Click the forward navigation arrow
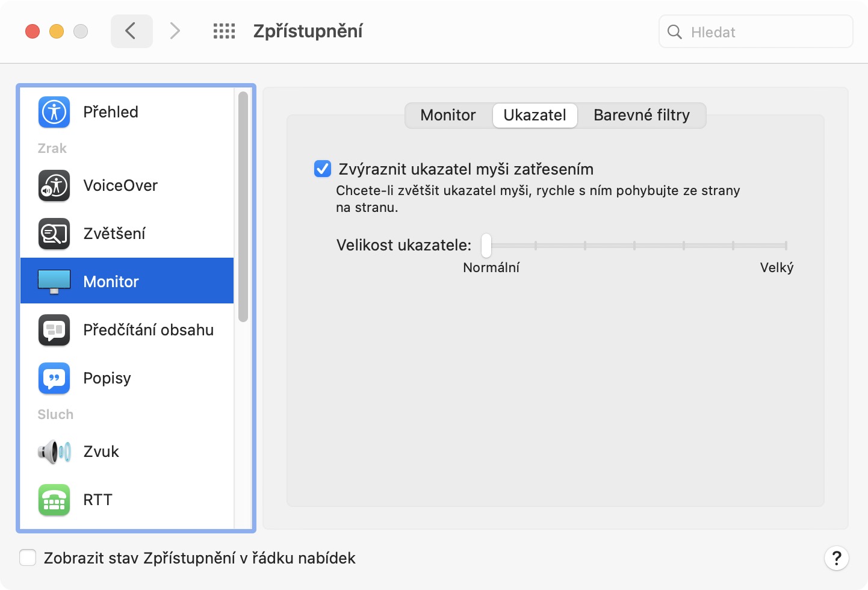The width and height of the screenshot is (868, 590). (175, 31)
